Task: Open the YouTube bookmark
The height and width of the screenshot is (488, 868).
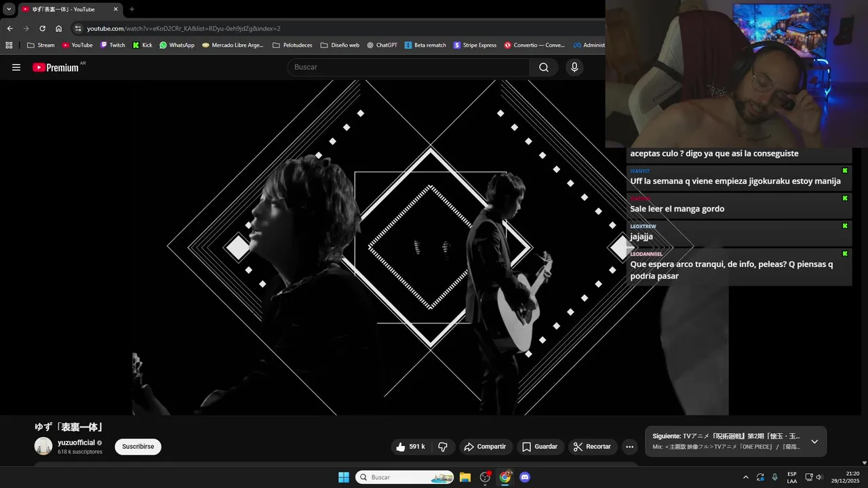Action: [x=77, y=45]
